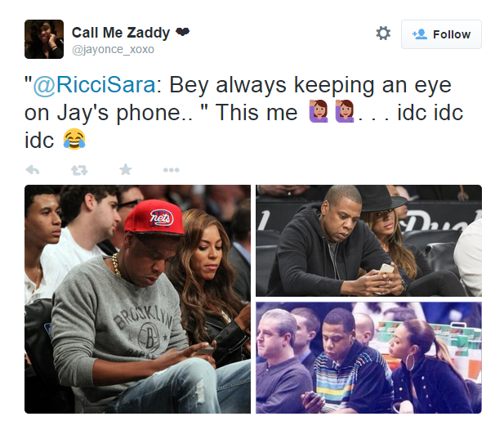This screenshot has height=421, width=504.
Task: Click the add-person icon inside Follow button
Action: point(420,34)
